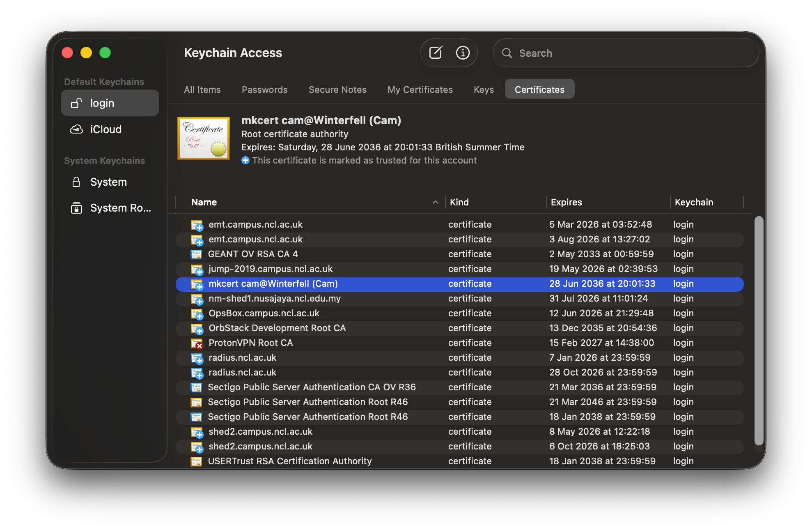Click icon for Sectigo CA OV R36 certificate
Viewport: 812px width, 530px height.
point(196,387)
